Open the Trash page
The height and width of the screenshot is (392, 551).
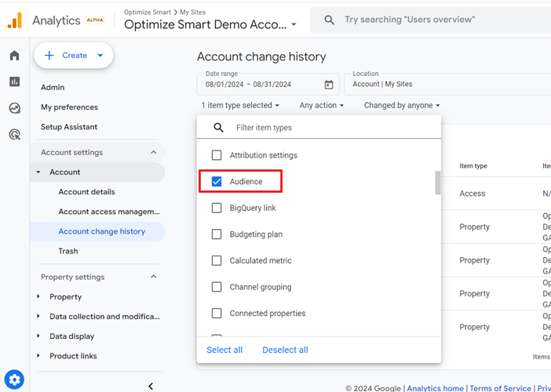[x=68, y=252]
